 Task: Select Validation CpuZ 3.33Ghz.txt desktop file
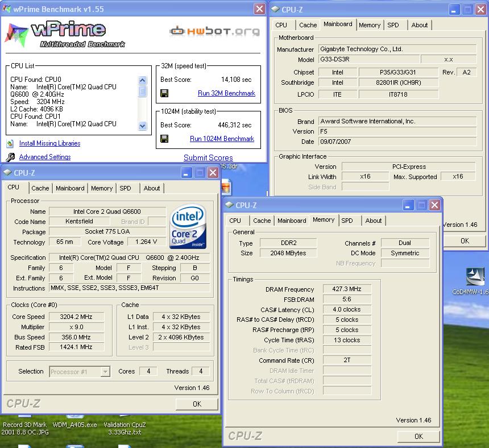click(x=125, y=428)
